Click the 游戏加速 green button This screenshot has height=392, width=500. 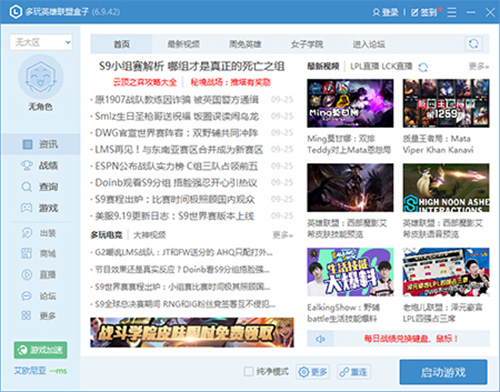(40, 350)
